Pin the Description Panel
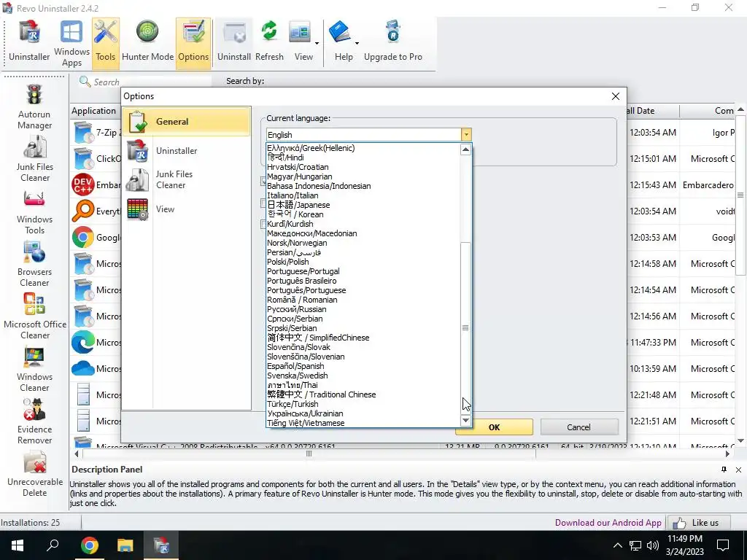 coord(724,470)
